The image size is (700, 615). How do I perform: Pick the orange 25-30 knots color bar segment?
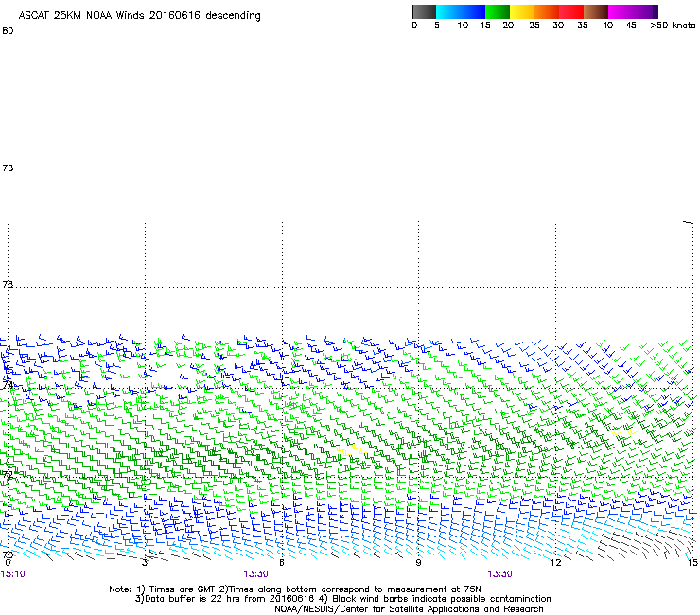(x=547, y=11)
